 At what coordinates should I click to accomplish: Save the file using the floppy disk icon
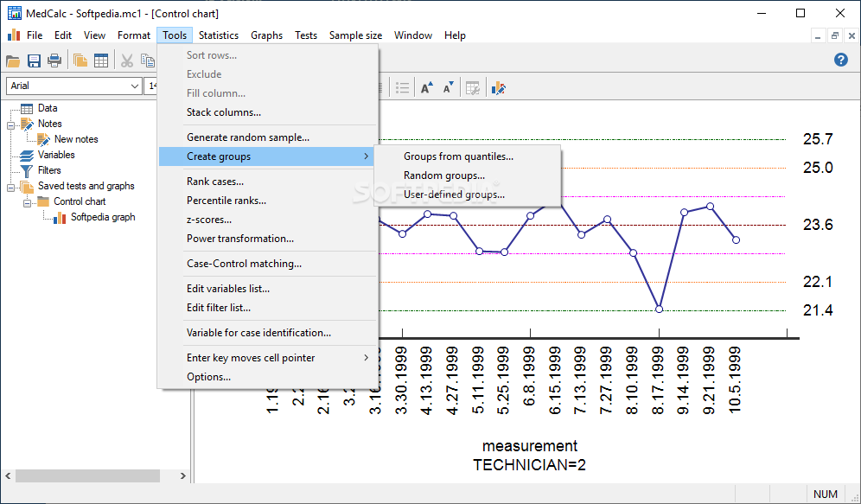(34, 61)
